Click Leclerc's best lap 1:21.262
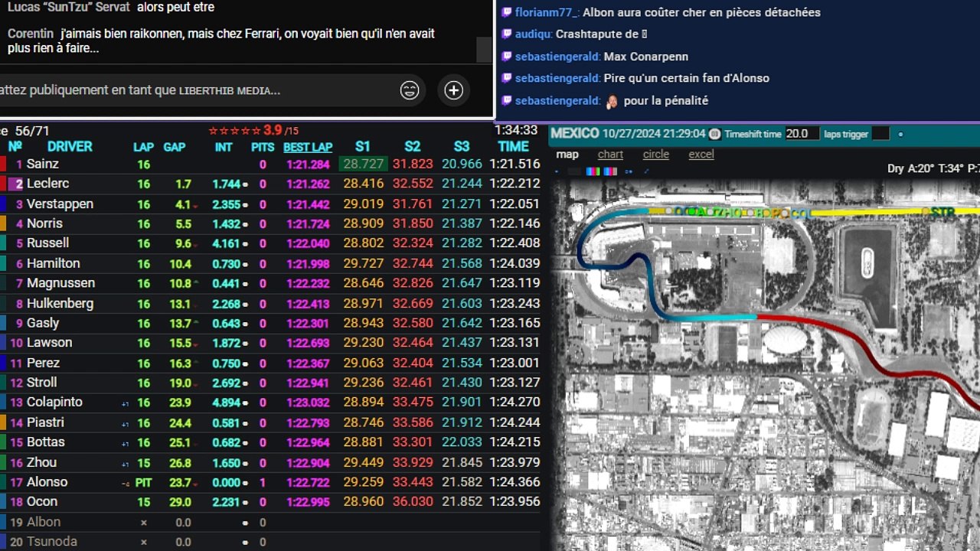 point(308,184)
